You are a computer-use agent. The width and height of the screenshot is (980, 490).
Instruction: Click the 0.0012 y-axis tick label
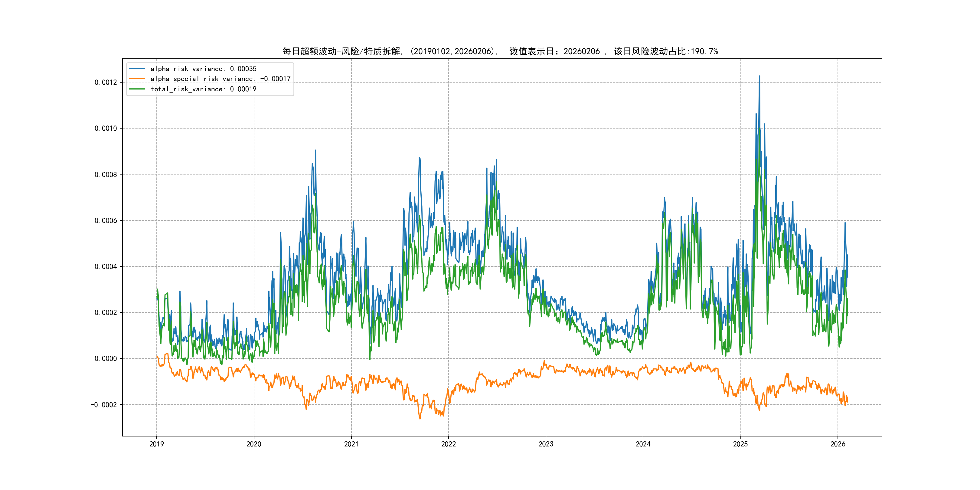(106, 83)
